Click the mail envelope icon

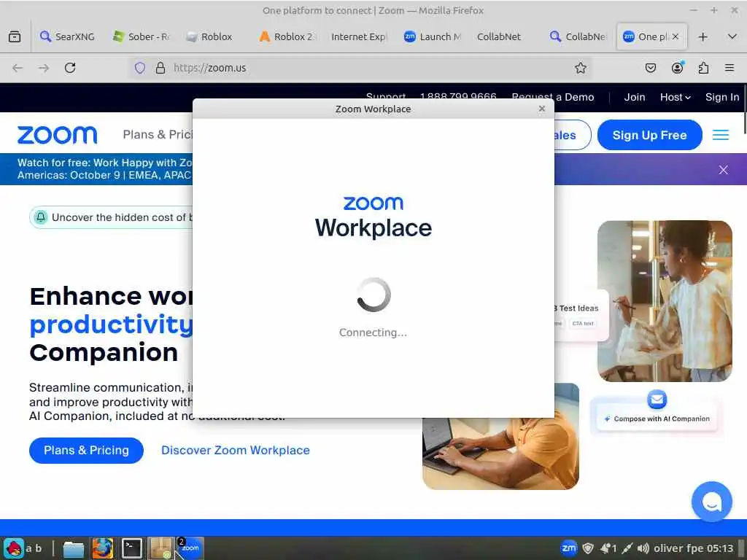(657, 400)
